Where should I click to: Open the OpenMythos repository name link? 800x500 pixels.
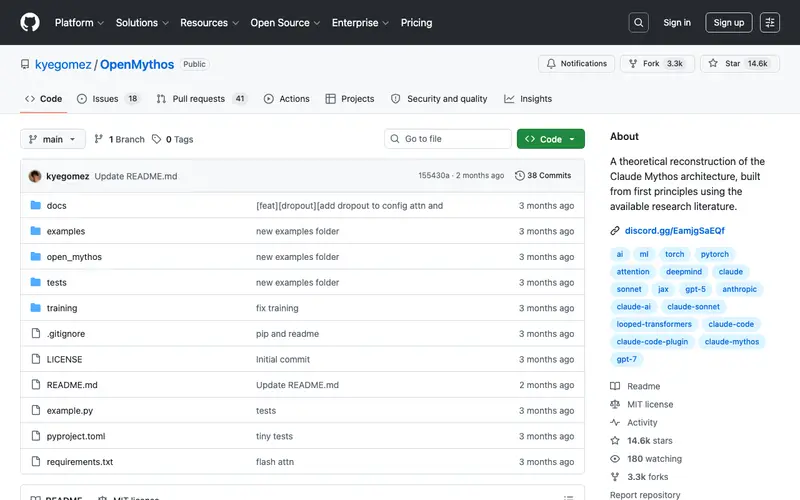click(x=137, y=64)
